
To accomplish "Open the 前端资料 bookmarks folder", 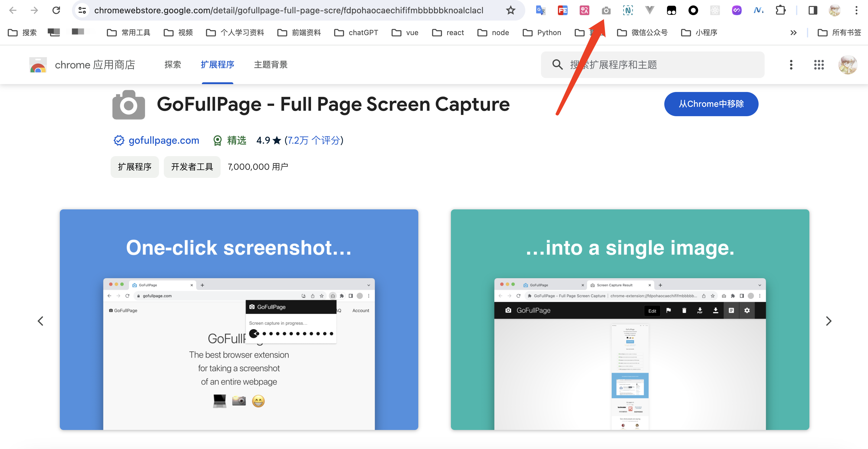I will pos(299,32).
